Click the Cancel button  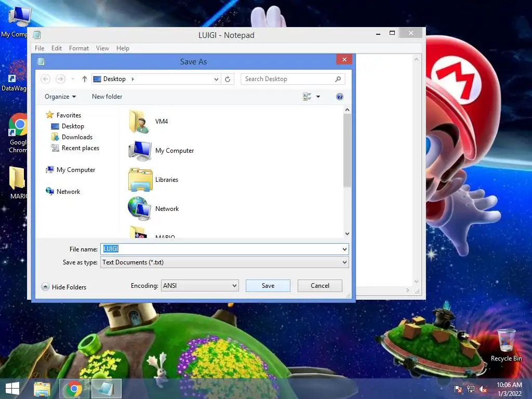[x=320, y=286]
